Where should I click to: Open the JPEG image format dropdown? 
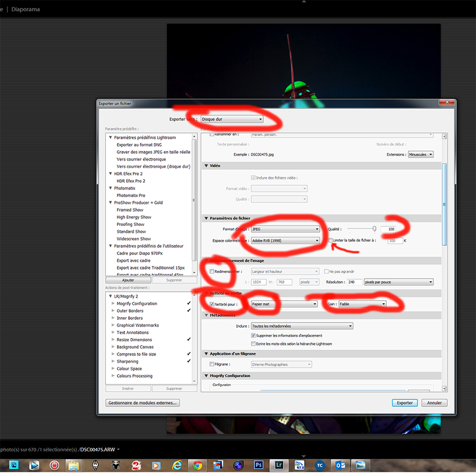pyautogui.click(x=285, y=229)
